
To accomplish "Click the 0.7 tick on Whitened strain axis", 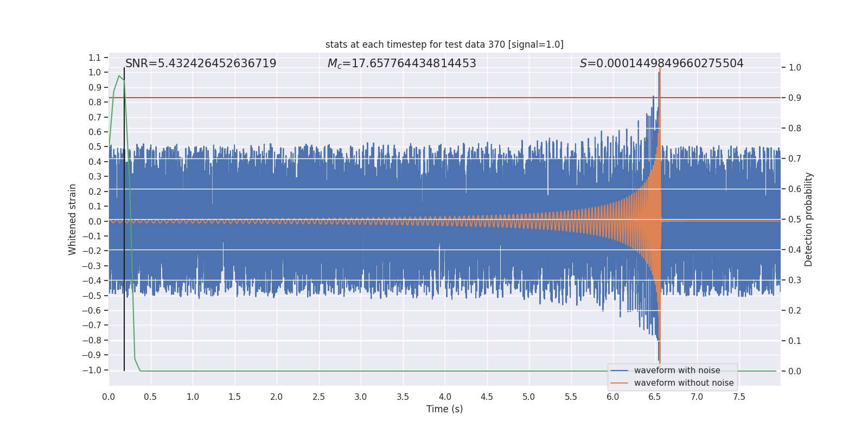I will [95, 117].
